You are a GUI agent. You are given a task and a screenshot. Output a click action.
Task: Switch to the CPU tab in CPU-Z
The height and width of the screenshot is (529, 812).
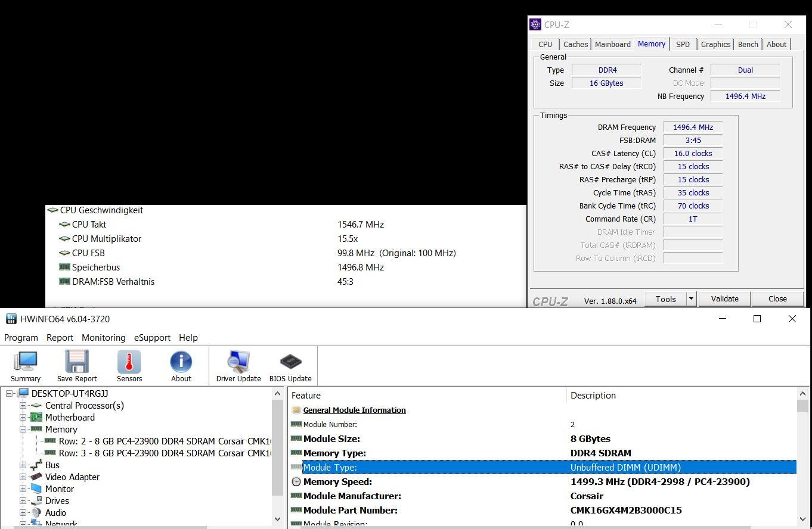pos(545,44)
